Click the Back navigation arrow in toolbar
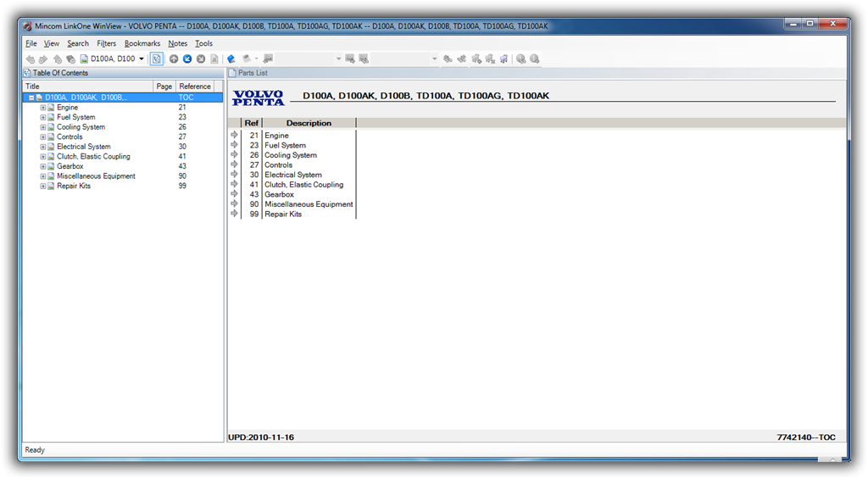Image resolution: width=868 pixels, height=479 pixels. 31,58
